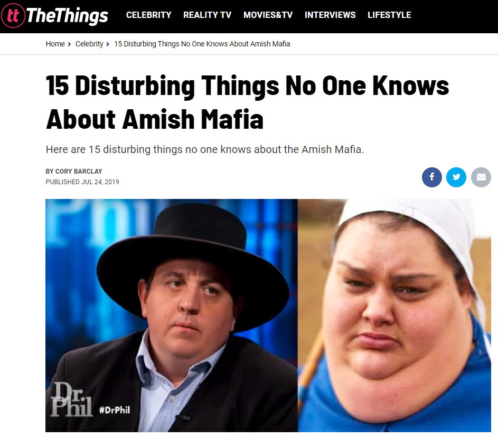Share article on Facebook icon

click(431, 177)
